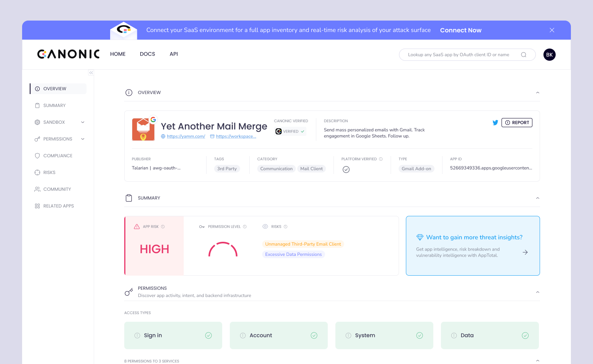Image resolution: width=593 pixels, height=364 pixels.
Task: Click the search magnifier in the lookup field
Action: (x=523, y=54)
